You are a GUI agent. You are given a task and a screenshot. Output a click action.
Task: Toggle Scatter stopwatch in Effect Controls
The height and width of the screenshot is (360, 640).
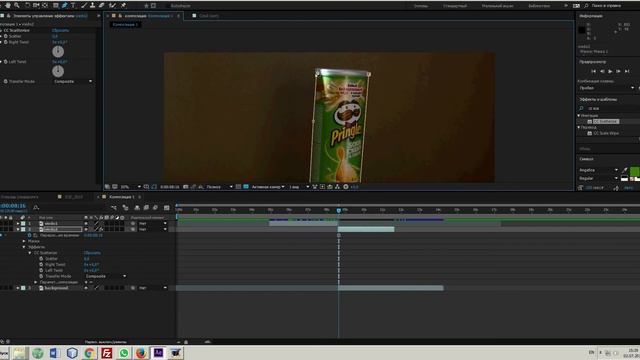[x=6, y=36]
